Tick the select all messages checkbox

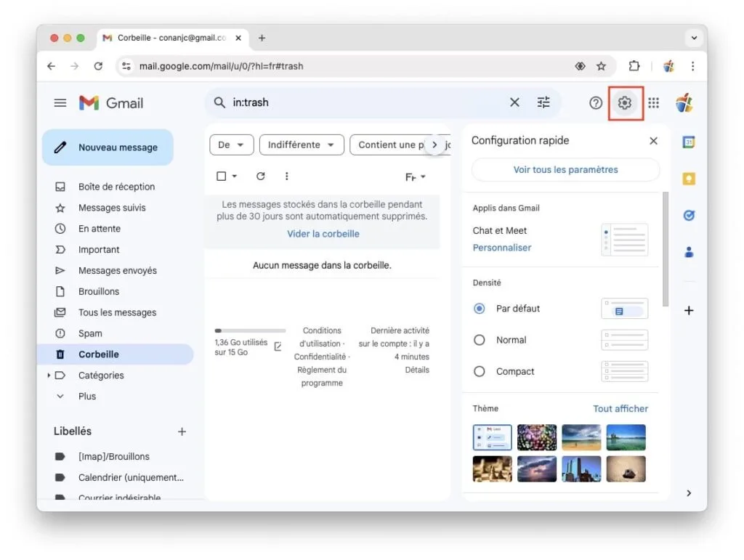pos(221,176)
